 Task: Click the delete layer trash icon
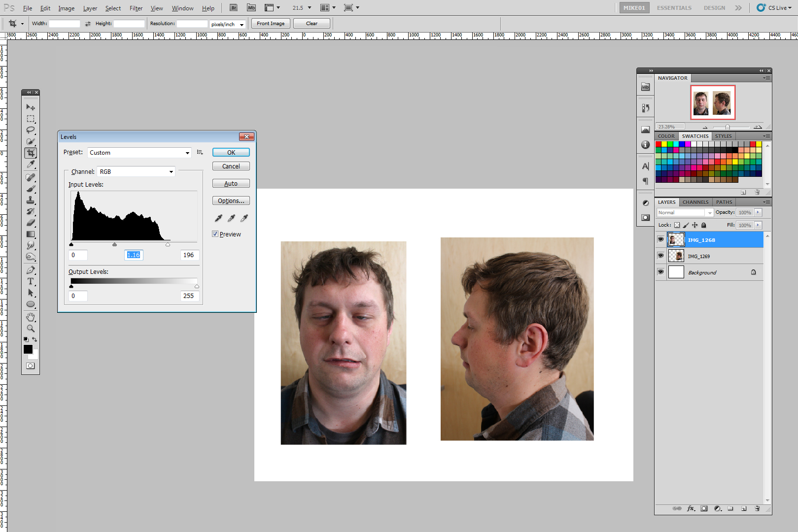pos(757,508)
